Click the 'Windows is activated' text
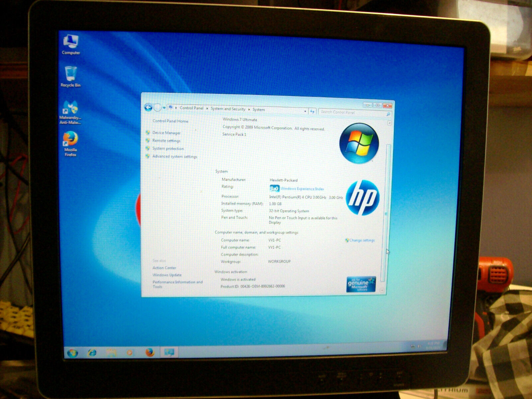The image size is (532, 399). coord(238,280)
